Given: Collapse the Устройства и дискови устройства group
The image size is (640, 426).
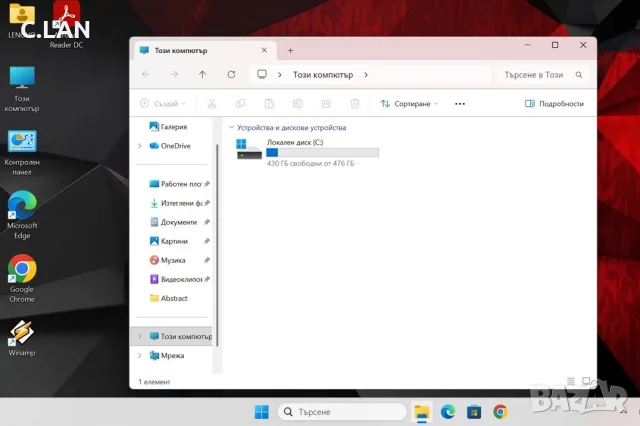Looking at the screenshot, I should pyautogui.click(x=231, y=127).
